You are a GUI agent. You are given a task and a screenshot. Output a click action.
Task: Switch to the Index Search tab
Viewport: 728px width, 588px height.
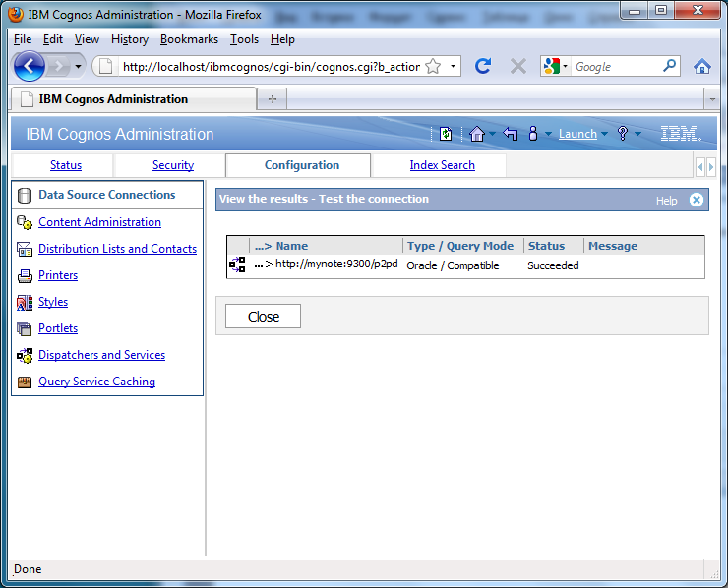pos(442,165)
